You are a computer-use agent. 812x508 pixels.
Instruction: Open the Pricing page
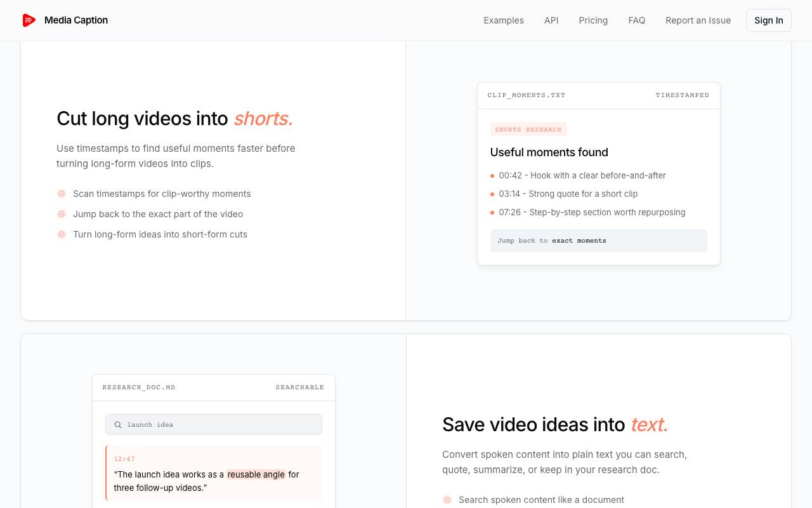[x=593, y=20]
